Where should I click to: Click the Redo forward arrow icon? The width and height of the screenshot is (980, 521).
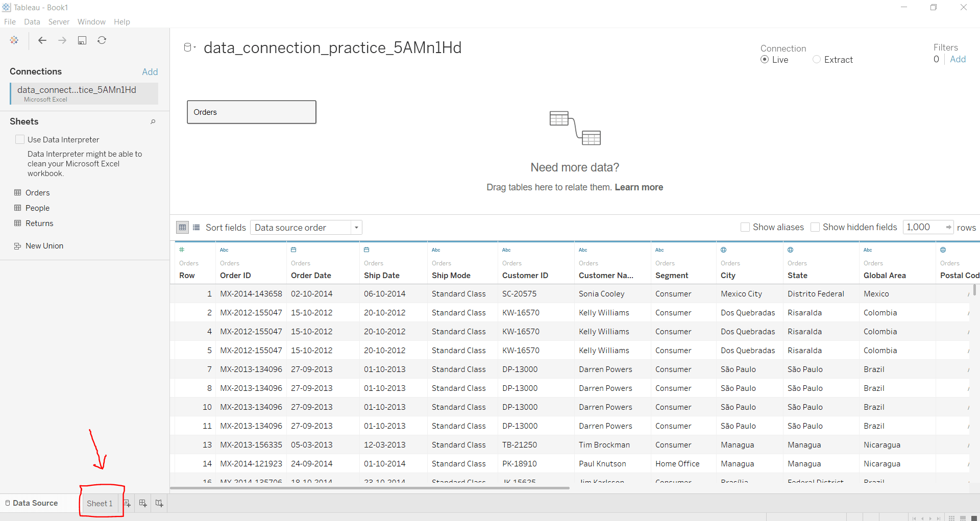coord(62,40)
